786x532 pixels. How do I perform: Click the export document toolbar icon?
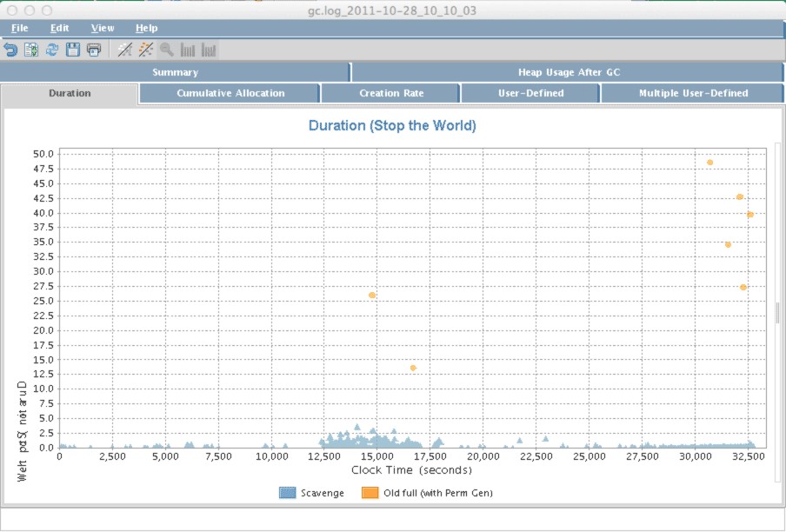click(x=31, y=50)
